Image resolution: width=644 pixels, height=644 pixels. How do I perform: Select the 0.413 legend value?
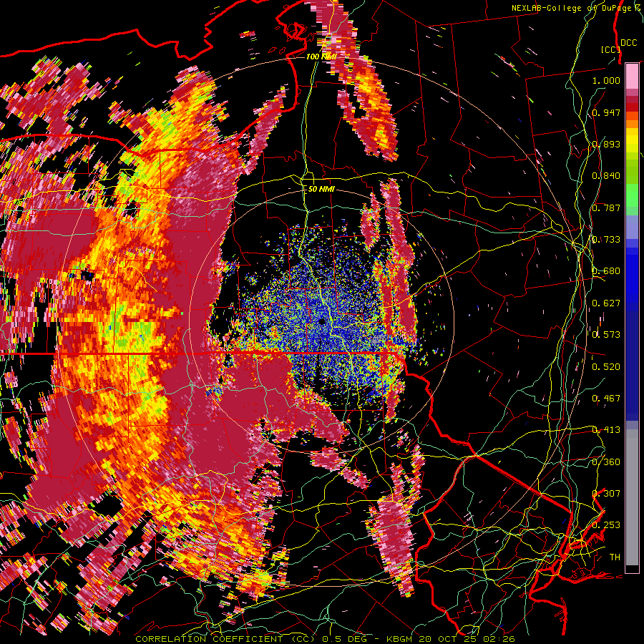tap(606, 430)
